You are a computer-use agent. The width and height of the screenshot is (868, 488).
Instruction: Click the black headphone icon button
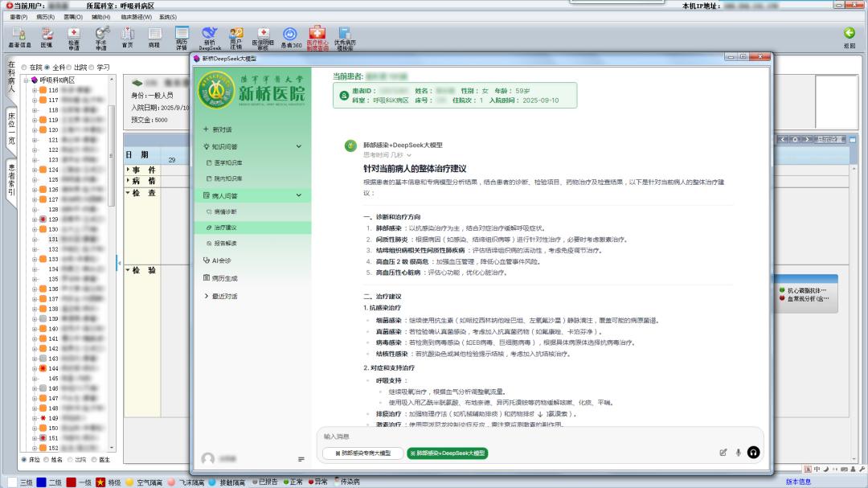tap(753, 453)
